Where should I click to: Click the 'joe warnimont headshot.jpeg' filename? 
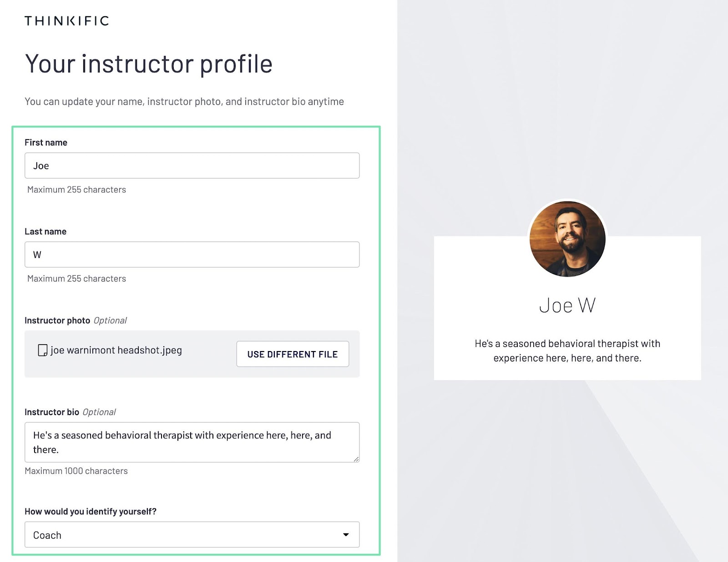coord(116,350)
